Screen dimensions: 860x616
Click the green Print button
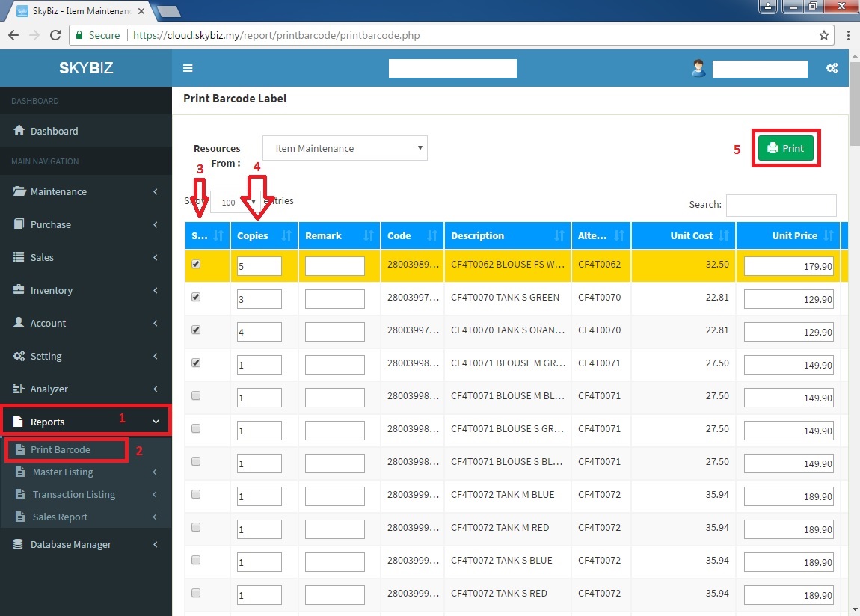(x=785, y=148)
